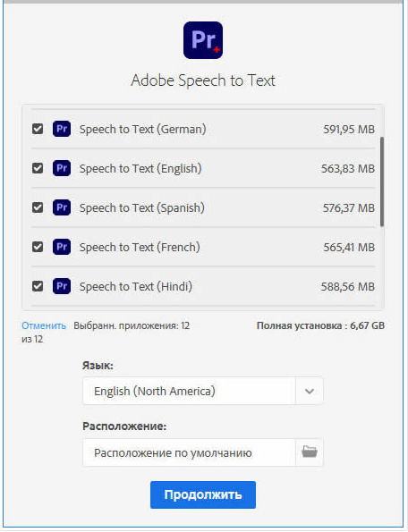This screenshot has width=408, height=532.
Task: Click Расположение по умолчанию location field
Action: (189, 452)
